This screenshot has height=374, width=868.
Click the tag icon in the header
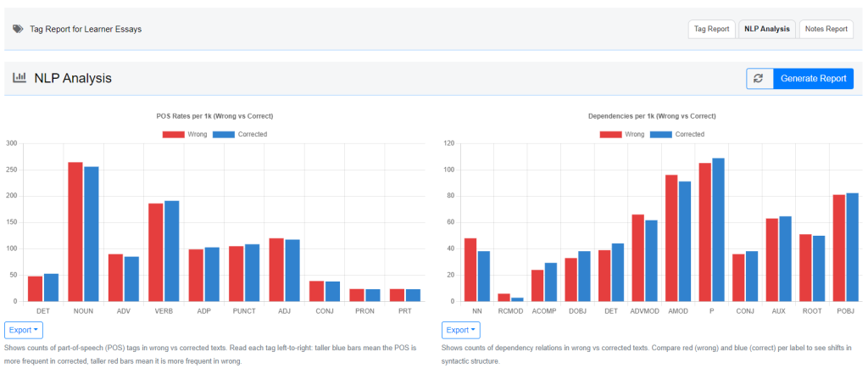(18, 29)
